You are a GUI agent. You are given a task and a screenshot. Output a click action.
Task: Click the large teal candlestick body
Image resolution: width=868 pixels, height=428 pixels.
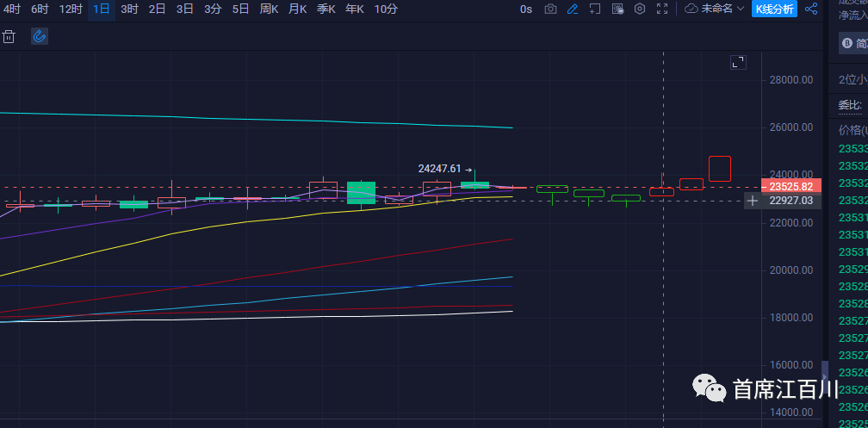(361, 192)
